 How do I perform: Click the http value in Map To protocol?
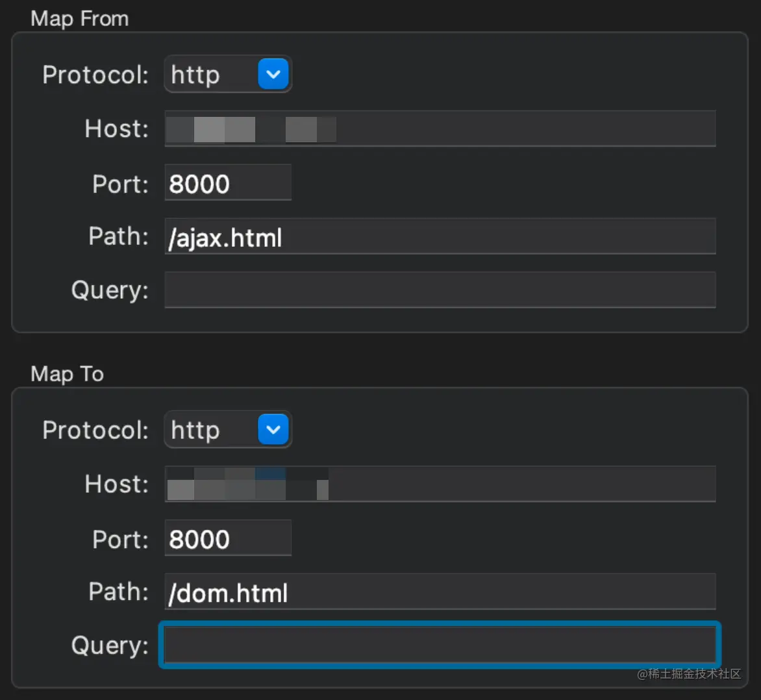pos(195,430)
